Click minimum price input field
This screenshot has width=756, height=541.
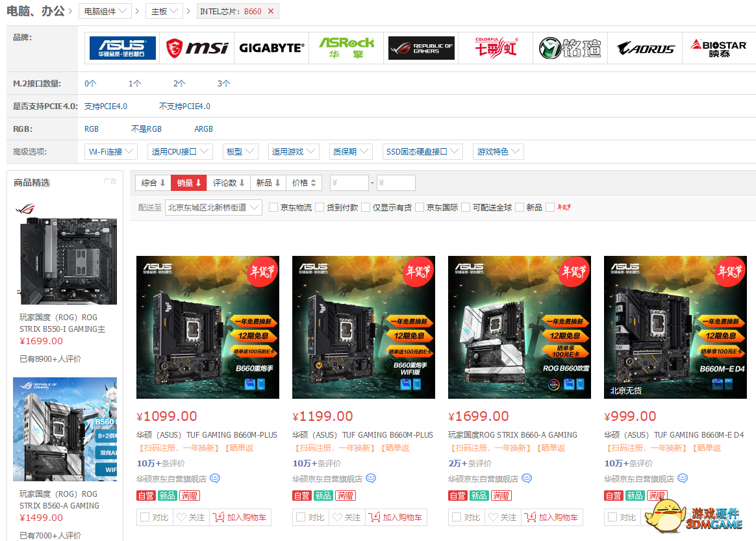[349, 182]
